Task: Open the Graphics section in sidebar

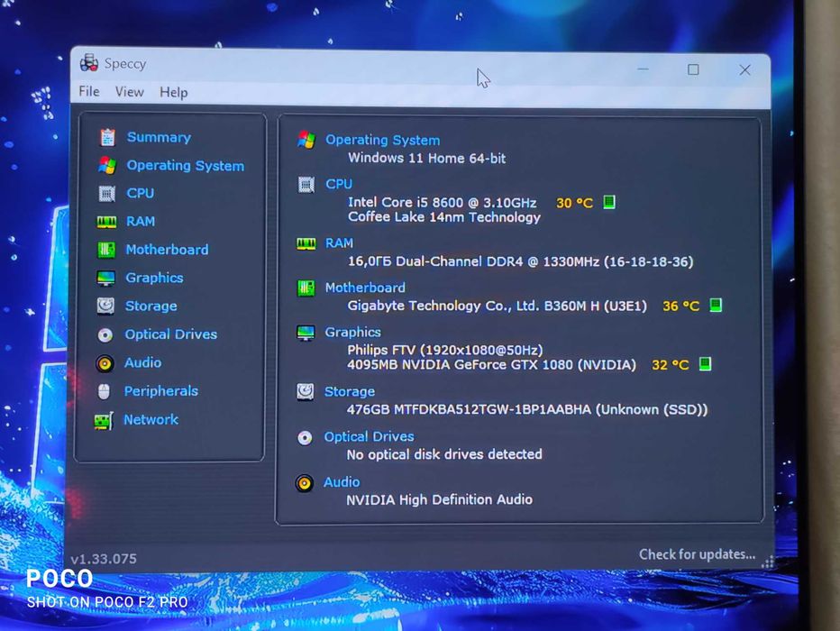Action: click(x=154, y=278)
